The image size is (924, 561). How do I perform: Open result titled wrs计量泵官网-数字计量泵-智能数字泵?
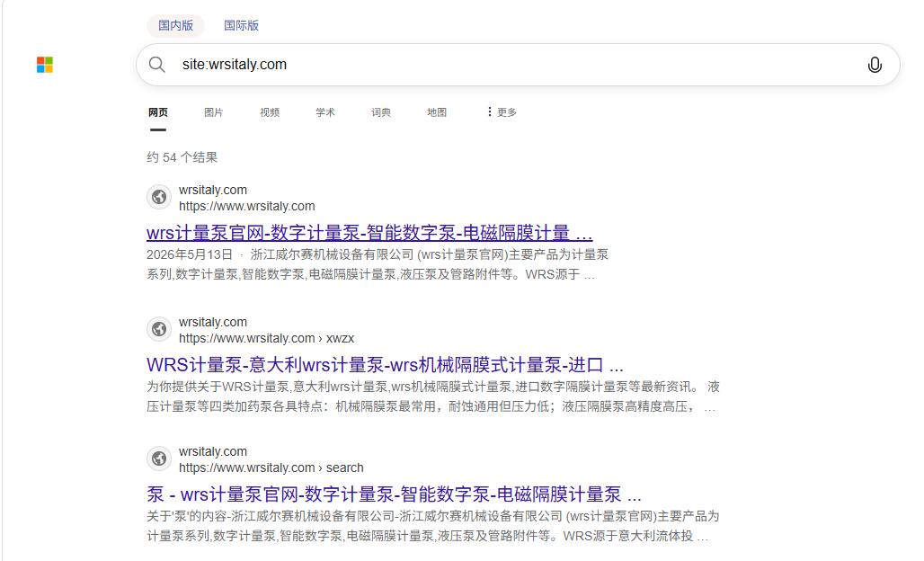pyautogui.click(x=369, y=233)
